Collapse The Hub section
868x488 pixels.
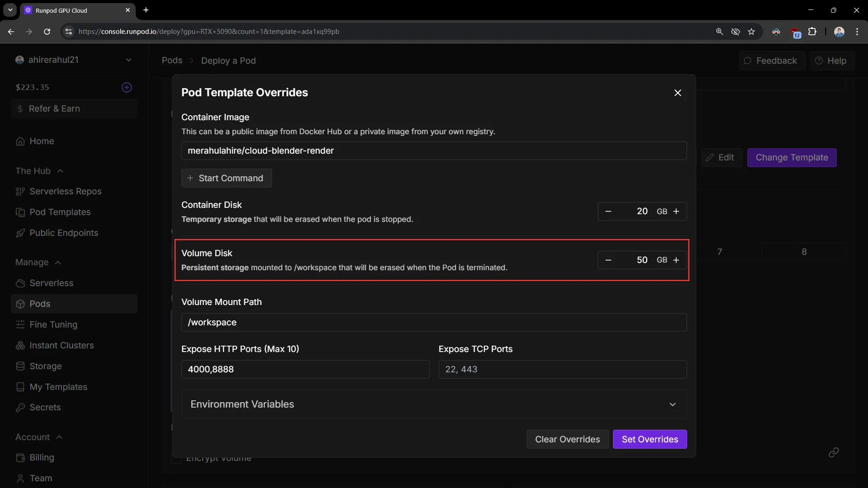click(x=61, y=171)
